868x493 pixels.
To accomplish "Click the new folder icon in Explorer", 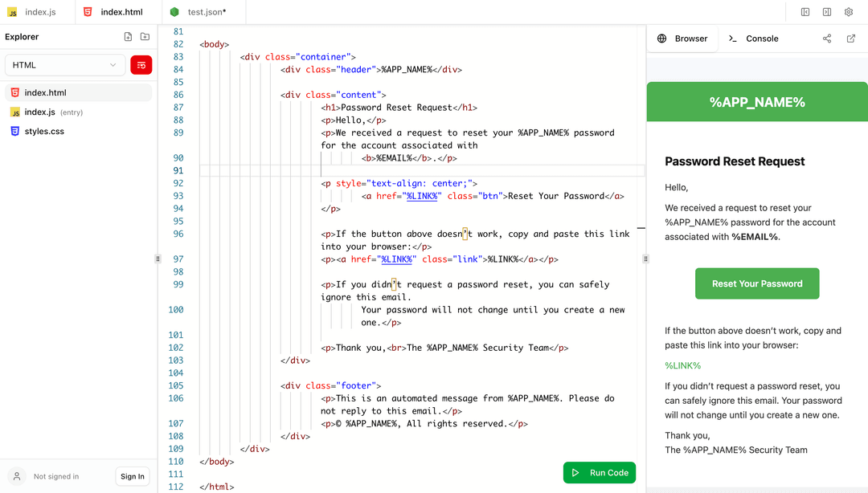I will pyautogui.click(x=145, y=37).
